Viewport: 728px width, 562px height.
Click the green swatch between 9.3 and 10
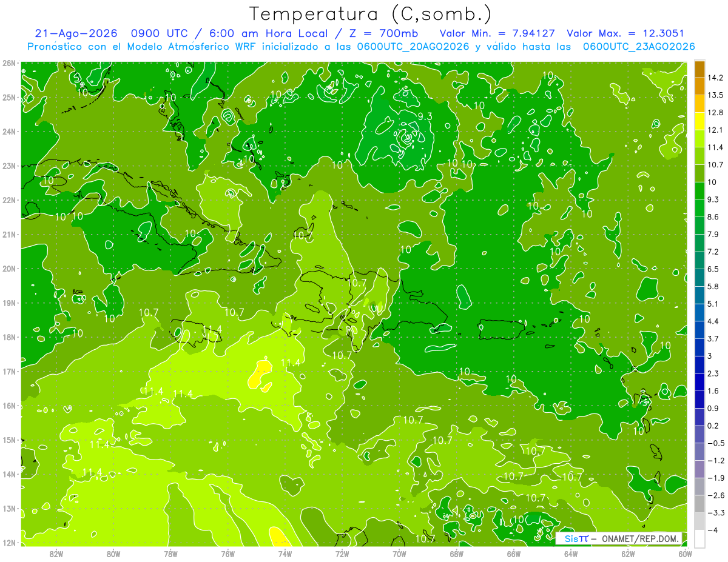pos(699,191)
